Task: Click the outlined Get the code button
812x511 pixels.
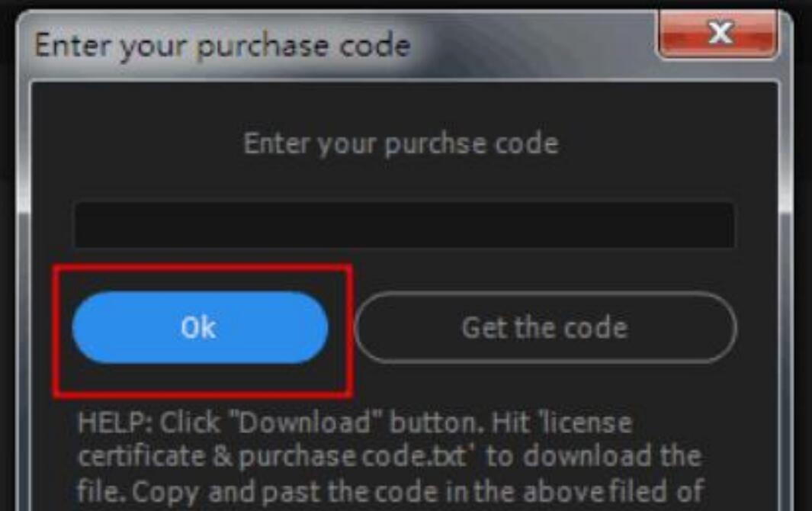Action: point(545,327)
